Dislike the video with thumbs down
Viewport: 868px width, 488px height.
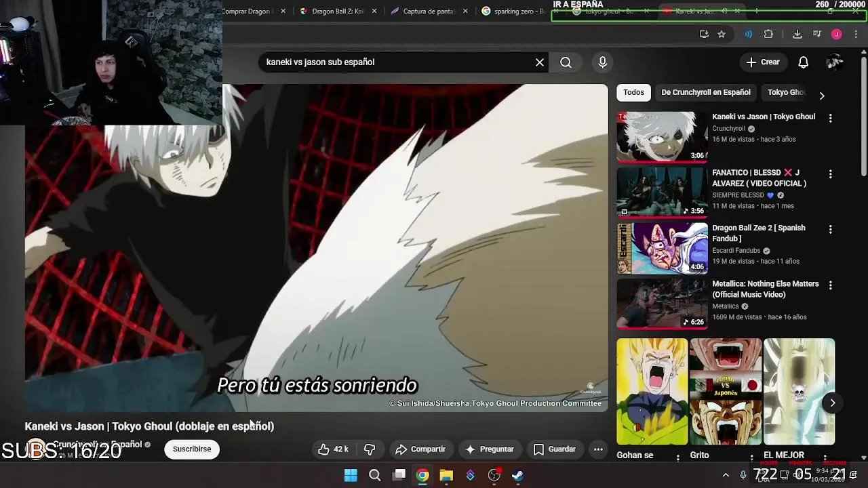pos(370,449)
